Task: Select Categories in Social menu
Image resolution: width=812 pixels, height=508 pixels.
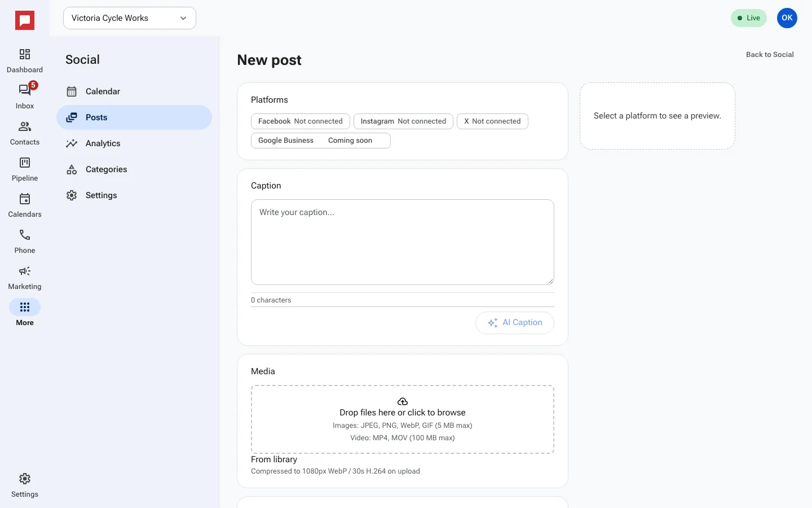Action: point(134,169)
